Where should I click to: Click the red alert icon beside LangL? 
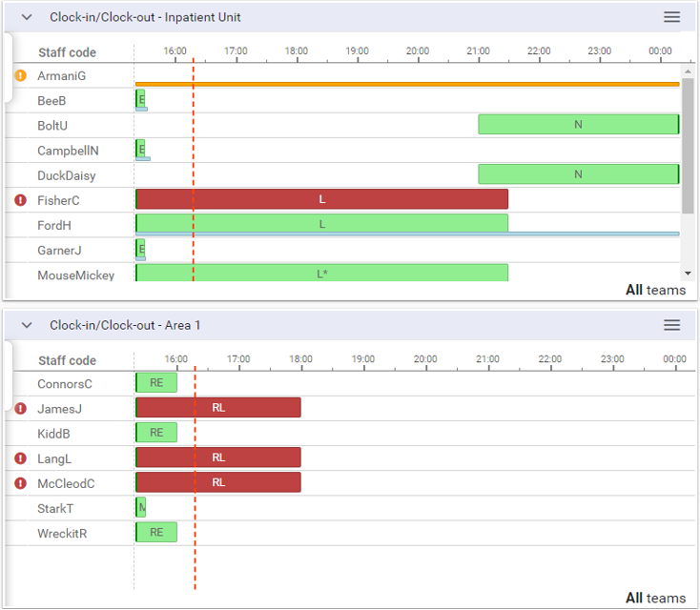pyautogui.click(x=21, y=458)
